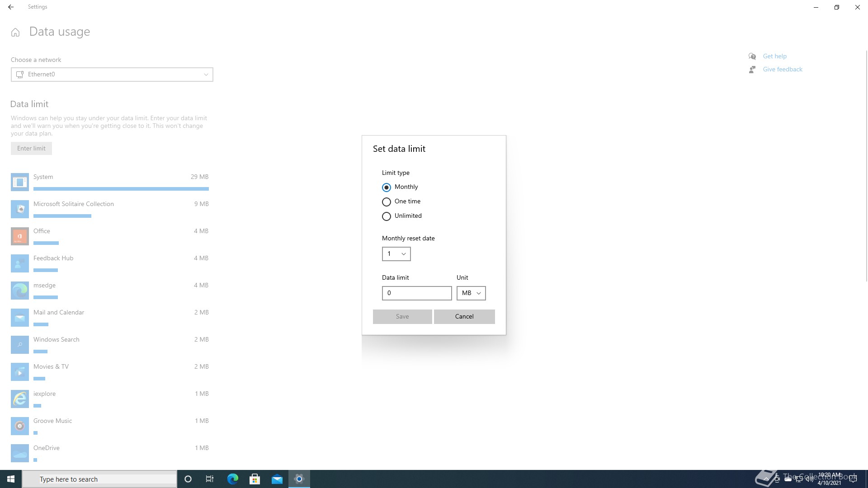This screenshot has height=488, width=868.
Task: Open the Get help link
Action: point(774,56)
